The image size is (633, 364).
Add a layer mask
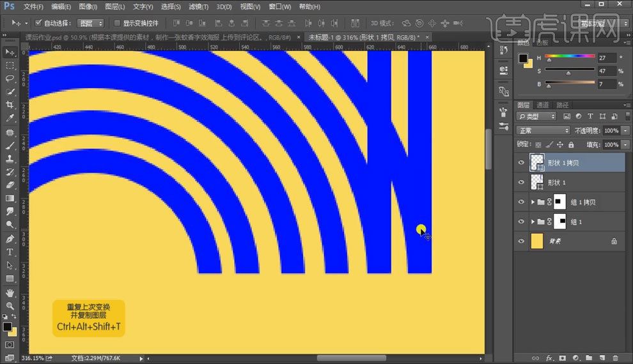pos(563,358)
